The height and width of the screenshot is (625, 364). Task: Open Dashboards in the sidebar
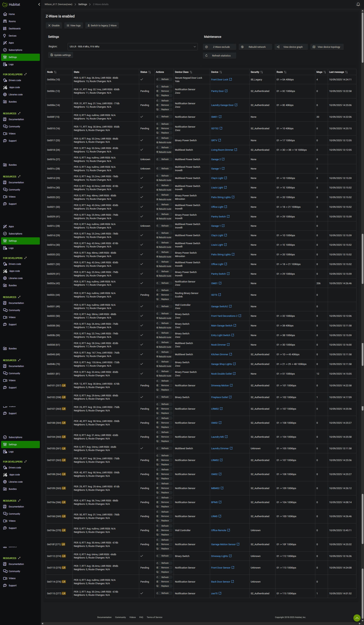[14, 28]
